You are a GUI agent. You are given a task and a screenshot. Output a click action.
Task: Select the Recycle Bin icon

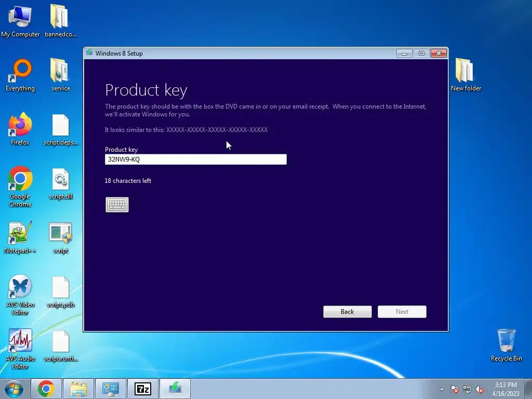[506, 345]
